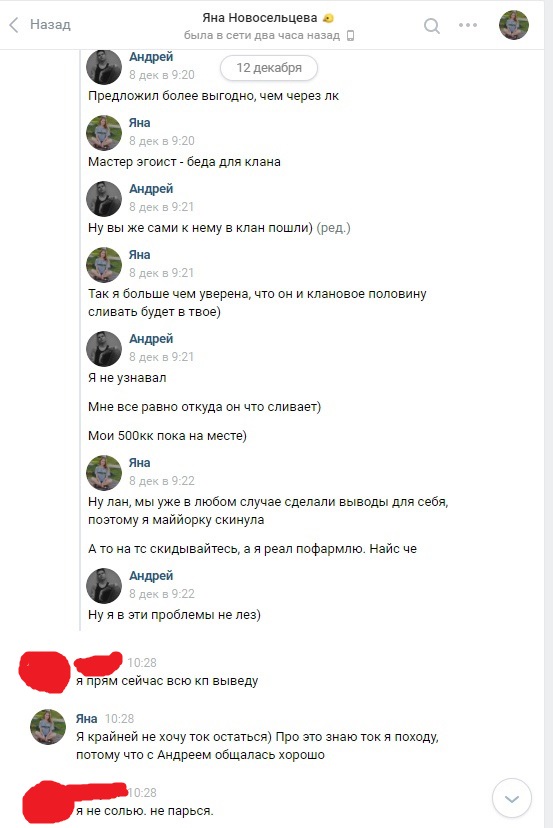Open the three-dots actions menu
553x828 pixels.
point(468,25)
